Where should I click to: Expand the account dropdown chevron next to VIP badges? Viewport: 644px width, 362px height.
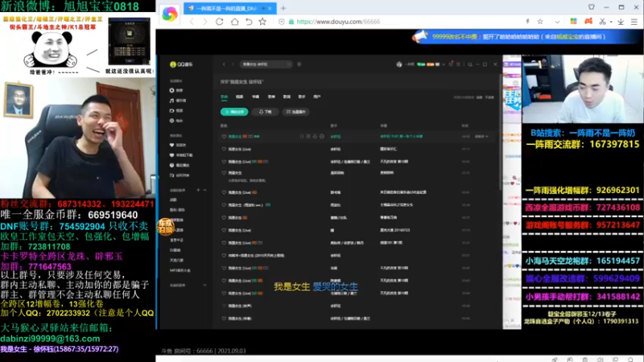click(x=444, y=64)
